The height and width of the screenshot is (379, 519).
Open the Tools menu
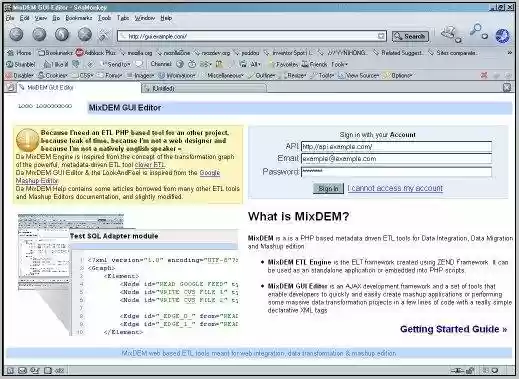(x=104, y=18)
